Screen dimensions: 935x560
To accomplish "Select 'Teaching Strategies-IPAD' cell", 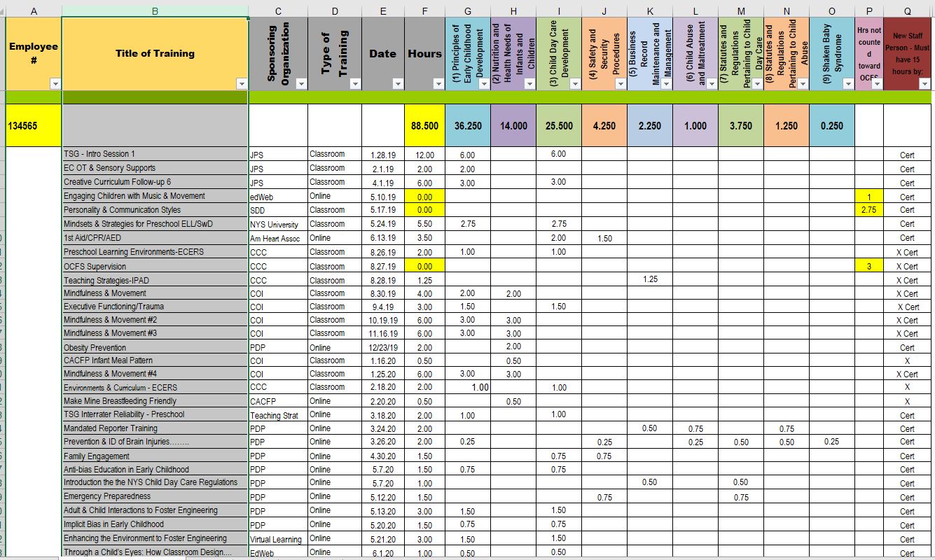I will tap(155, 281).
